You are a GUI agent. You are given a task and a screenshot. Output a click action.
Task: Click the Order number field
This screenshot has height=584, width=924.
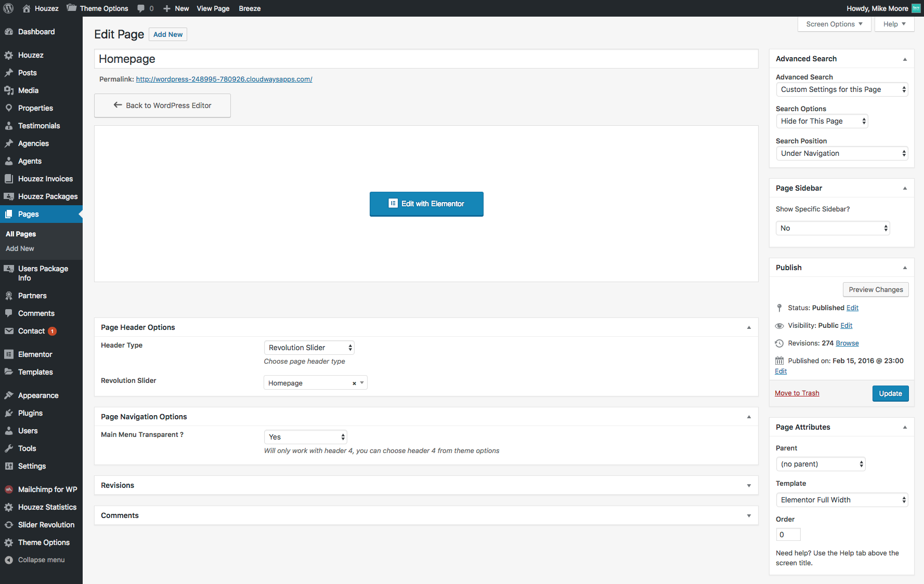[x=788, y=535]
